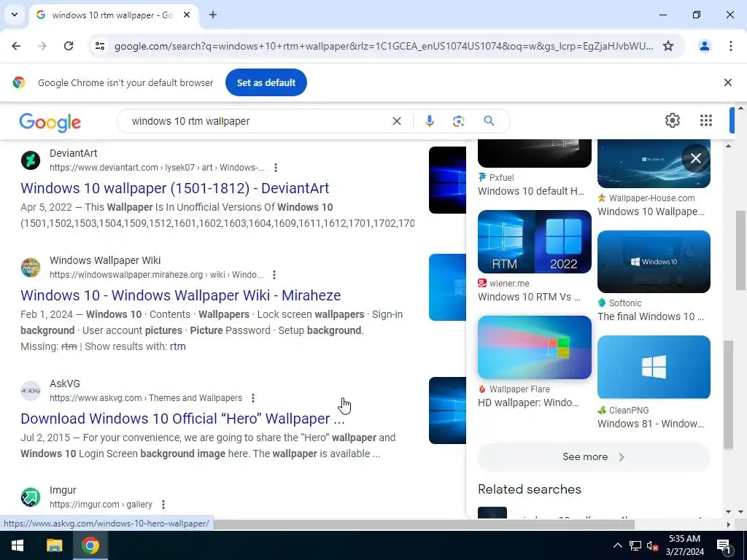This screenshot has height=560, width=747.
Task: Open more options for Windows Wallpaper Wiki result
Action: coord(274,275)
